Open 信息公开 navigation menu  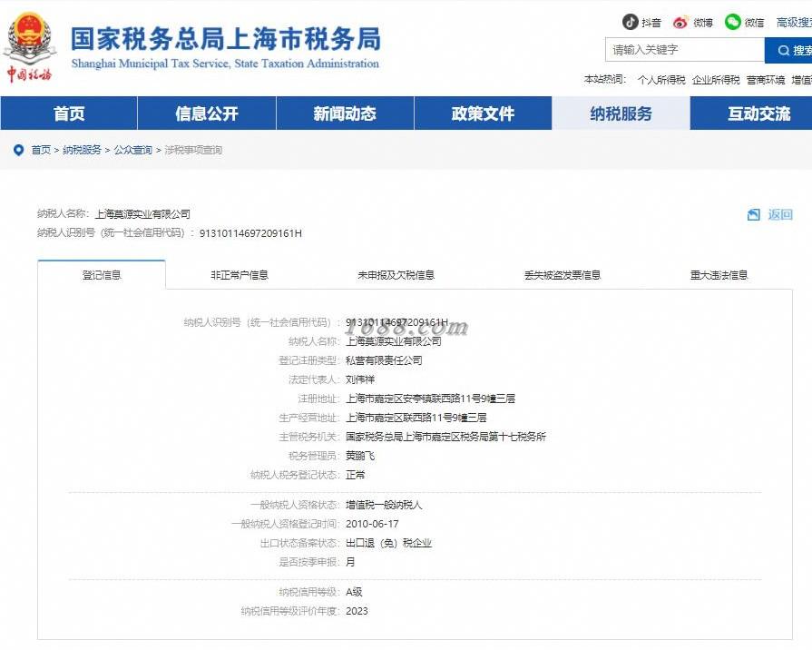(207, 113)
